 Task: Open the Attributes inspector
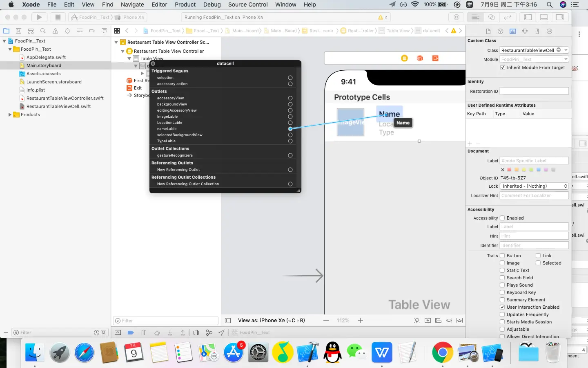(x=525, y=31)
